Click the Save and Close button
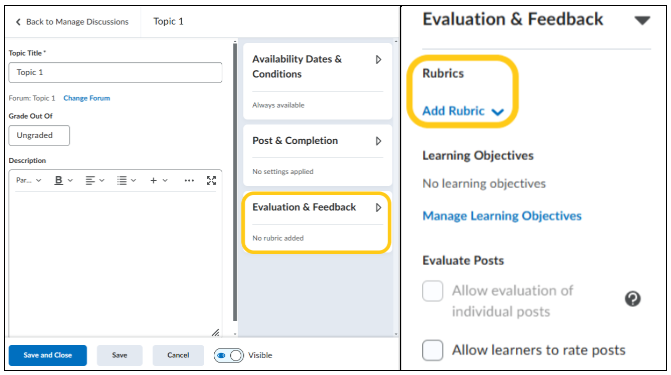 (x=48, y=355)
